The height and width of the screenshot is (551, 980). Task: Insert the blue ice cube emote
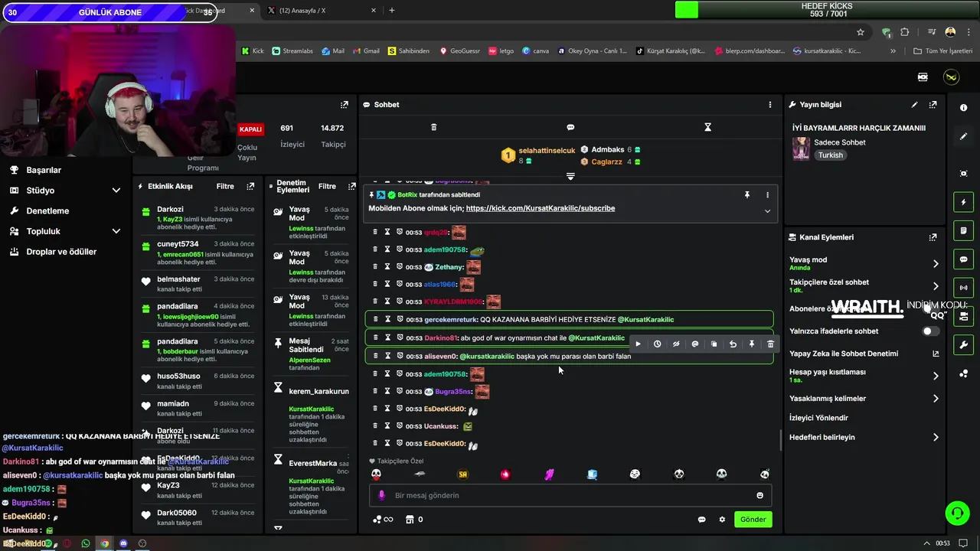click(592, 474)
